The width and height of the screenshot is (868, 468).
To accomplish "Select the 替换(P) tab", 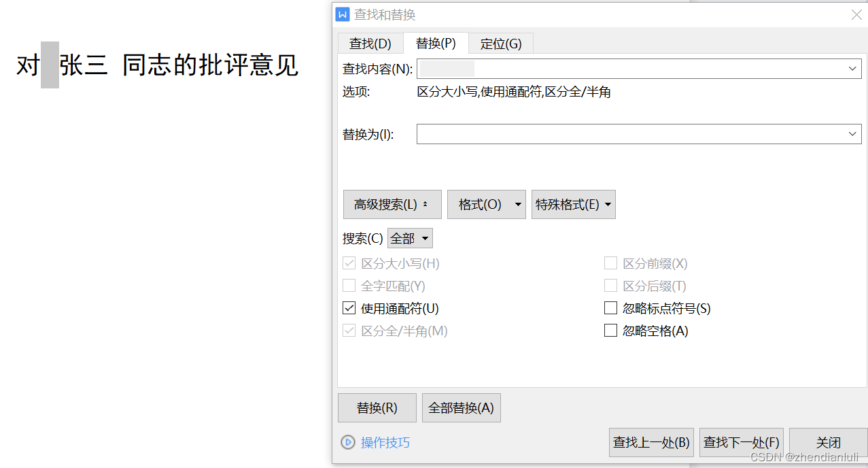I will click(x=436, y=43).
